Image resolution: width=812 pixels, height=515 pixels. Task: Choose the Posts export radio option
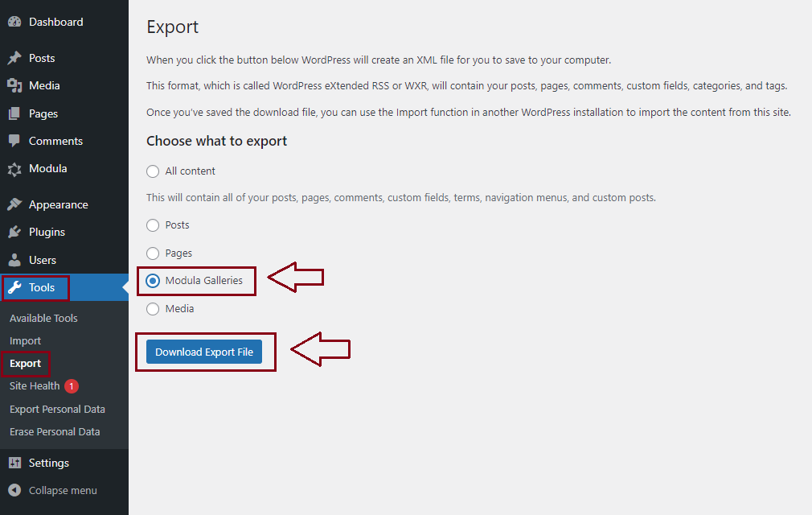point(153,225)
